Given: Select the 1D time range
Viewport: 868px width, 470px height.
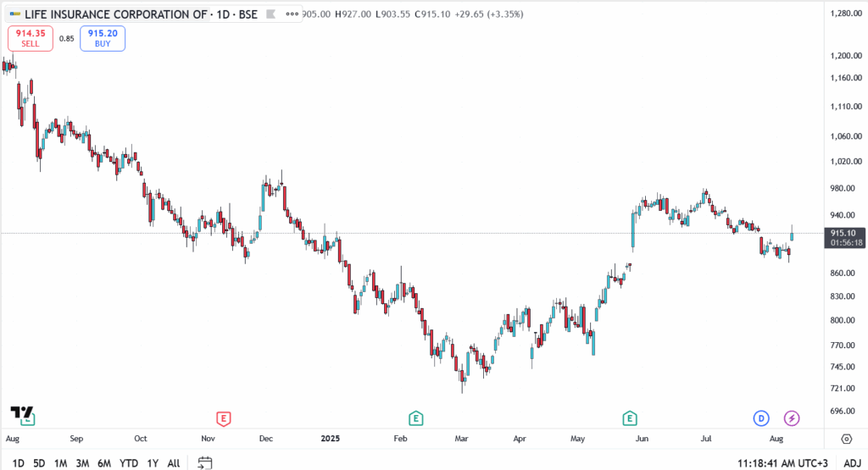Looking at the screenshot, I should coord(19,463).
